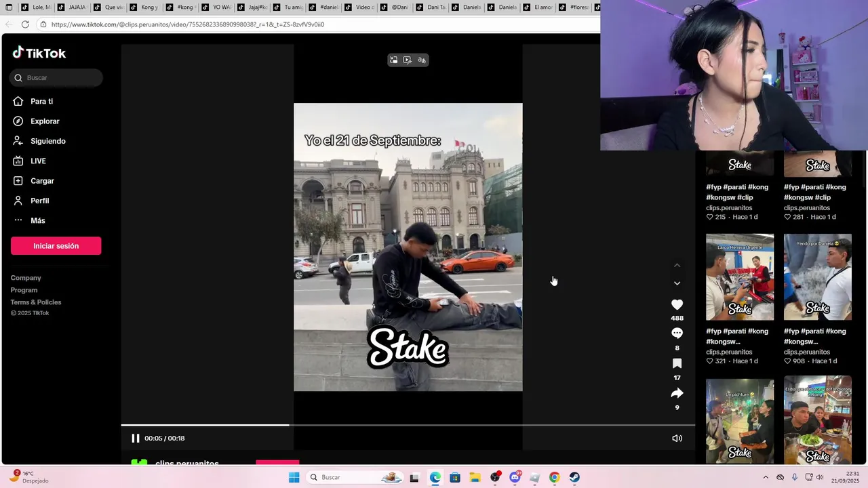Open File Explorer from the taskbar
The width and height of the screenshot is (868, 488).
[475, 478]
